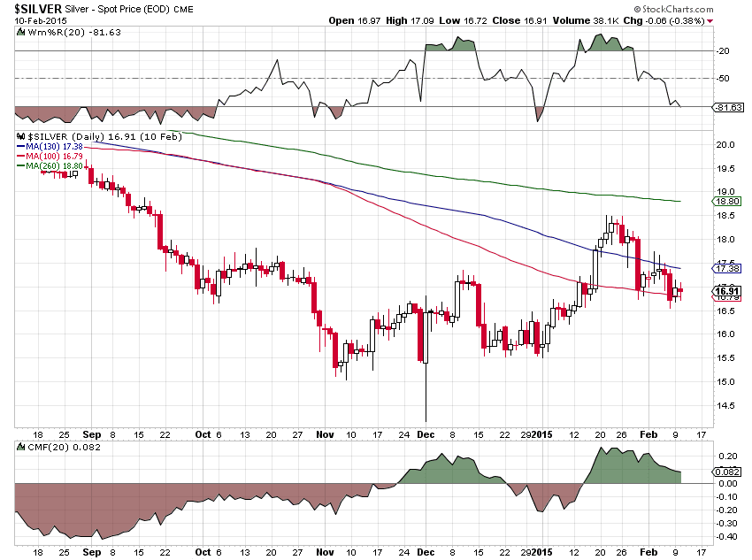
Task: Click the blue 17.38 price tag
Action: click(x=727, y=268)
